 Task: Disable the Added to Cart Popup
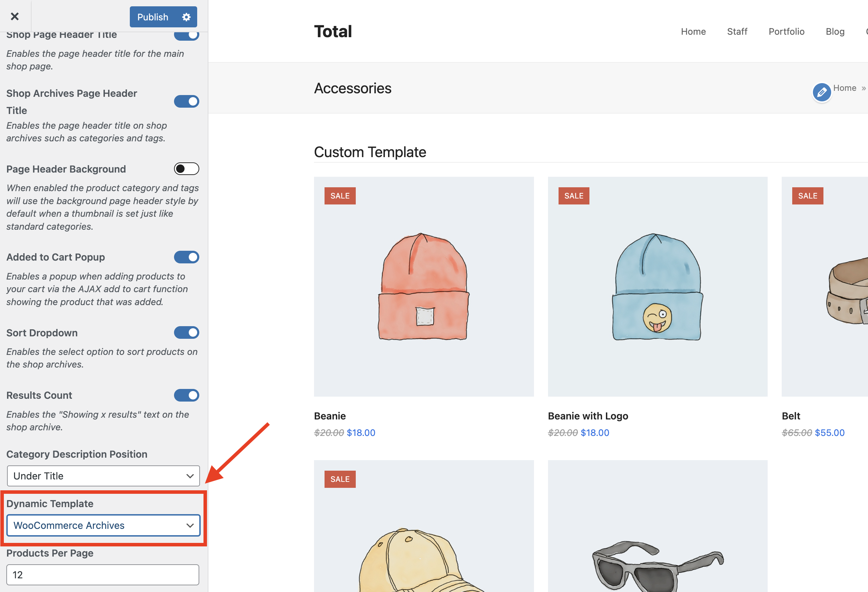186,257
